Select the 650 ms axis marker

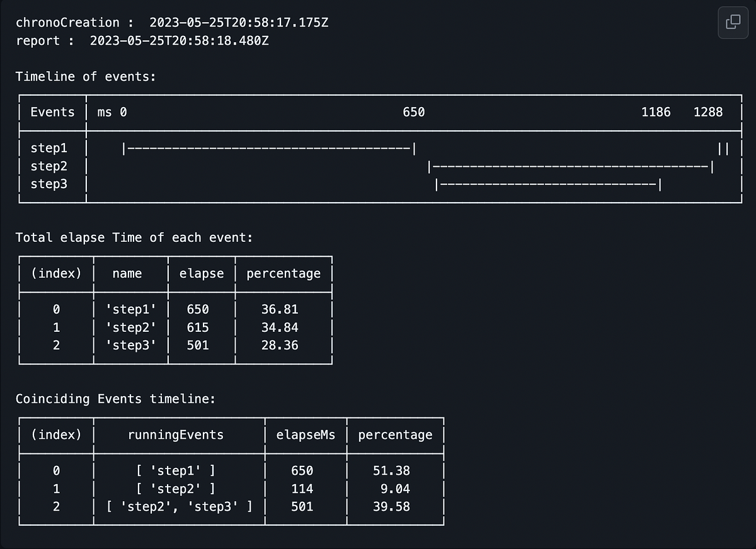tap(413, 111)
